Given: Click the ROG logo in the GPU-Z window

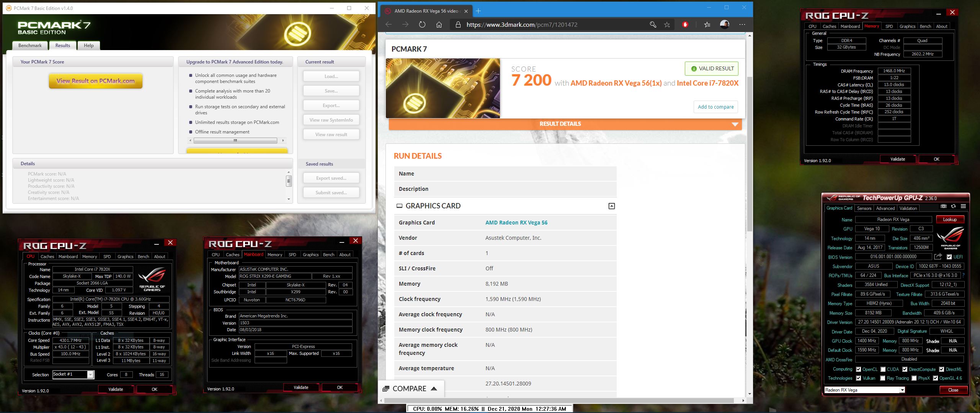Looking at the screenshot, I should [x=950, y=238].
